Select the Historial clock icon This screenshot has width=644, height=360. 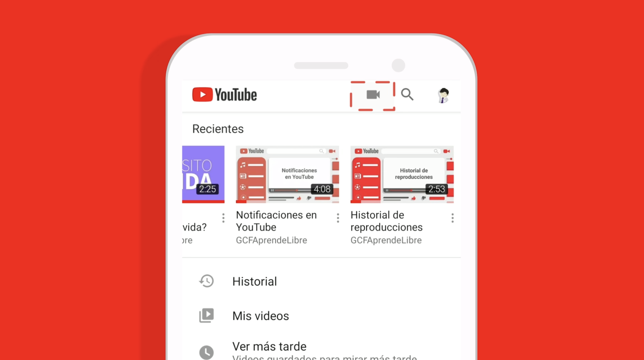coord(206,281)
